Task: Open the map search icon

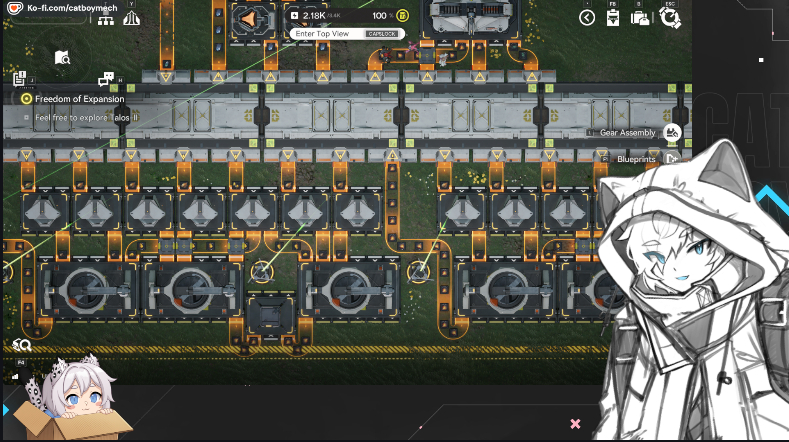Action: pyautogui.click(x=62, y=58)
